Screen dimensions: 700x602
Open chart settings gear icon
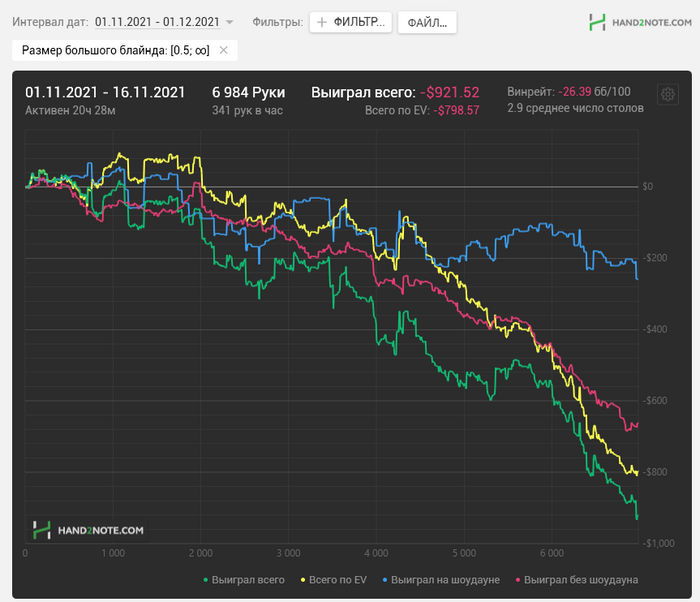coord(668,94)
